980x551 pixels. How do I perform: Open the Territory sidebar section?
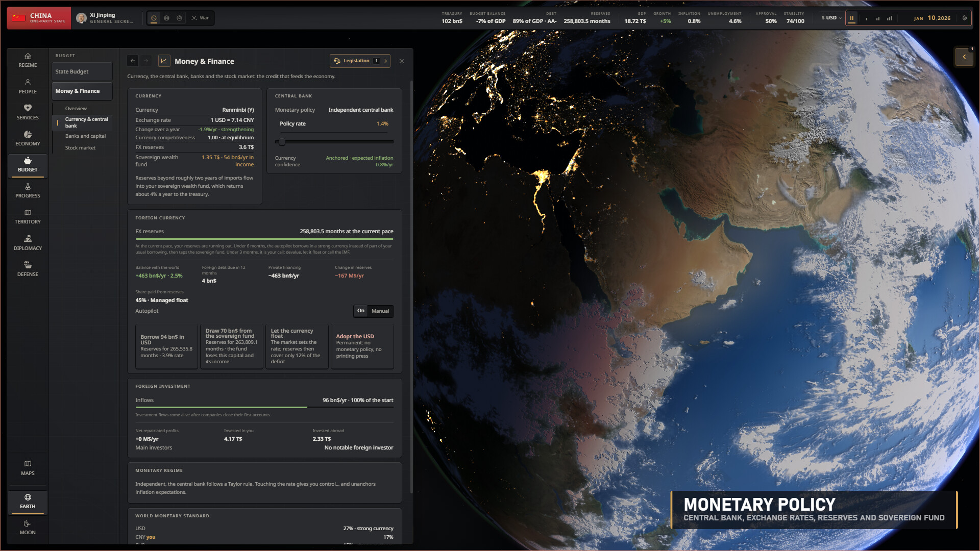pyautogui.click(x=28, y=216)
